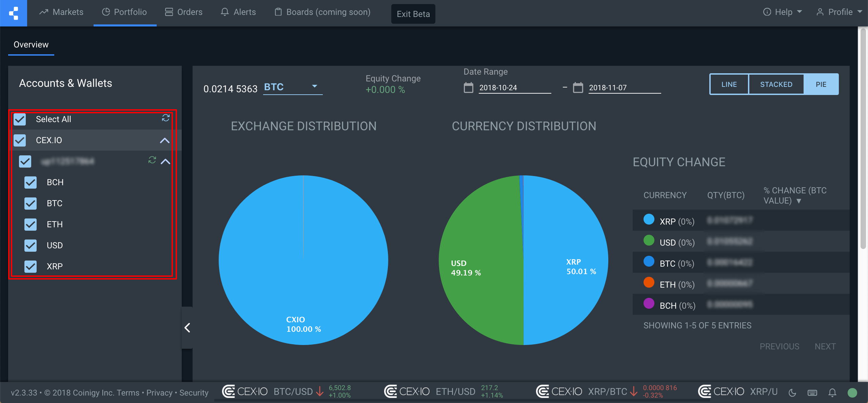
Task: Uncheck the USD wallet checkbox
Action: 31,245
